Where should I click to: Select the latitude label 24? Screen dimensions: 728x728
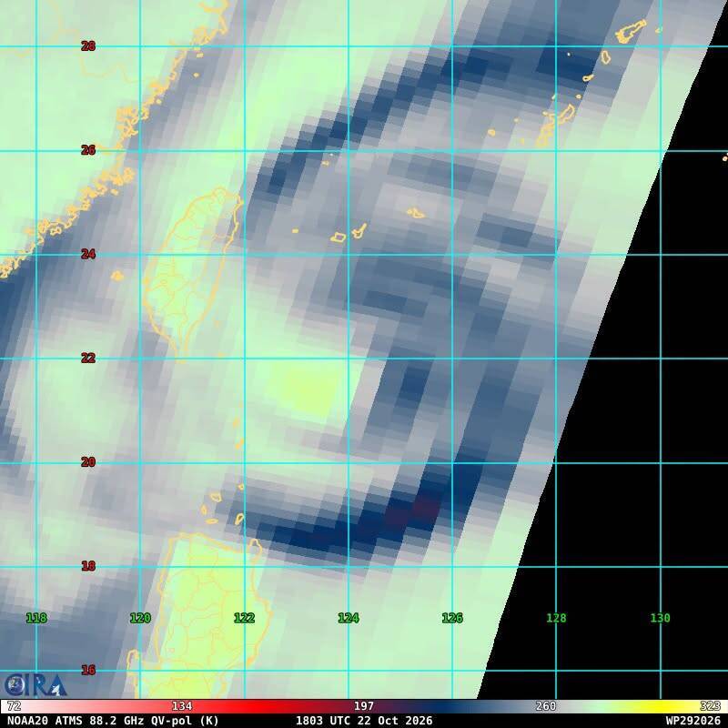[x=88, y=254]
